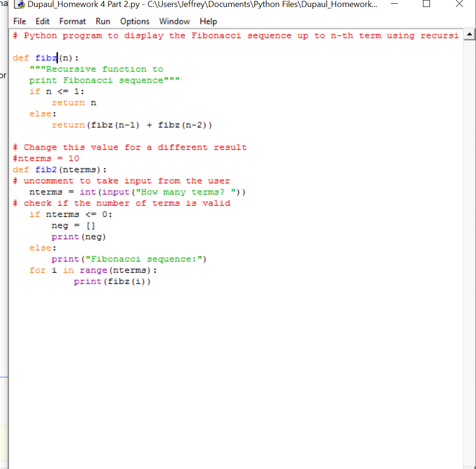Click on the commented nterms = 10 line
Viewport: 476px width, 469px height.
[44, 158]
